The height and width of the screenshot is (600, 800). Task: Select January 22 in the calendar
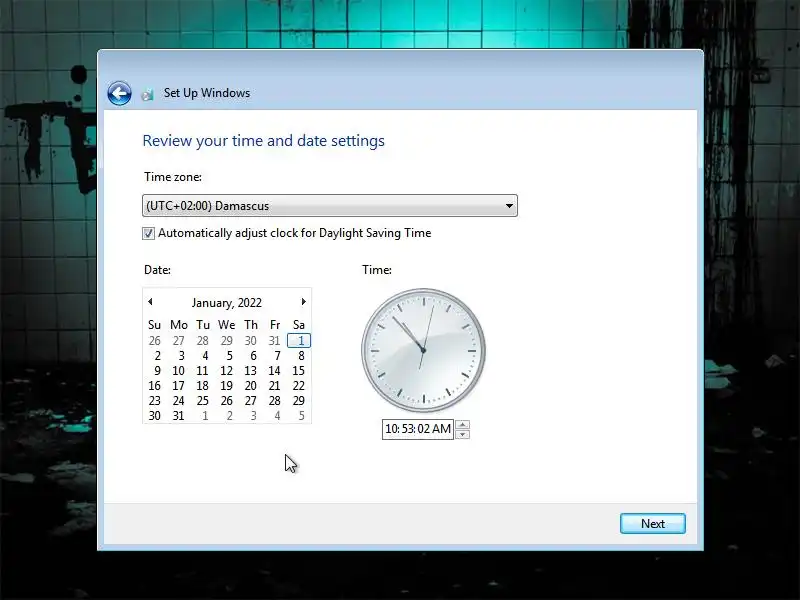pyautogui.click(x=298, y=386)
